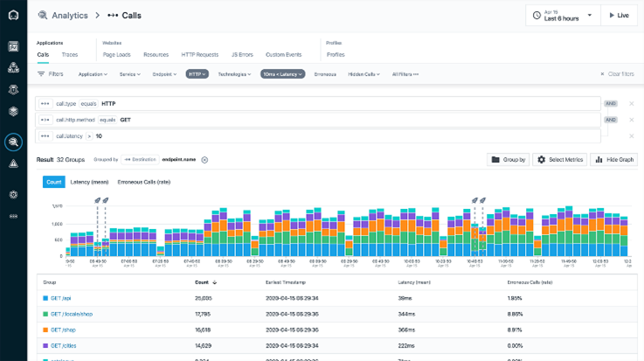Click the Group by button
This screenshot has width=644, height=361.
pyautogui.click(x=509, y=160)
